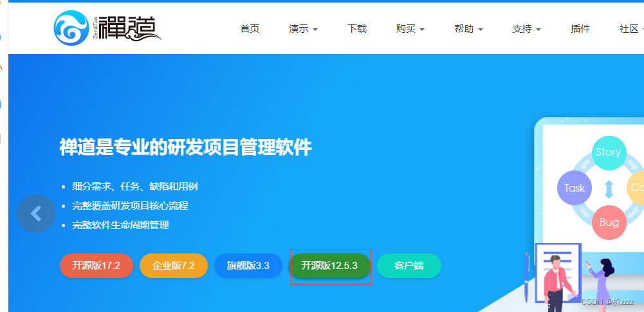
Task: Click the 旗舰版3.3 button
Action: coord(248,266)
